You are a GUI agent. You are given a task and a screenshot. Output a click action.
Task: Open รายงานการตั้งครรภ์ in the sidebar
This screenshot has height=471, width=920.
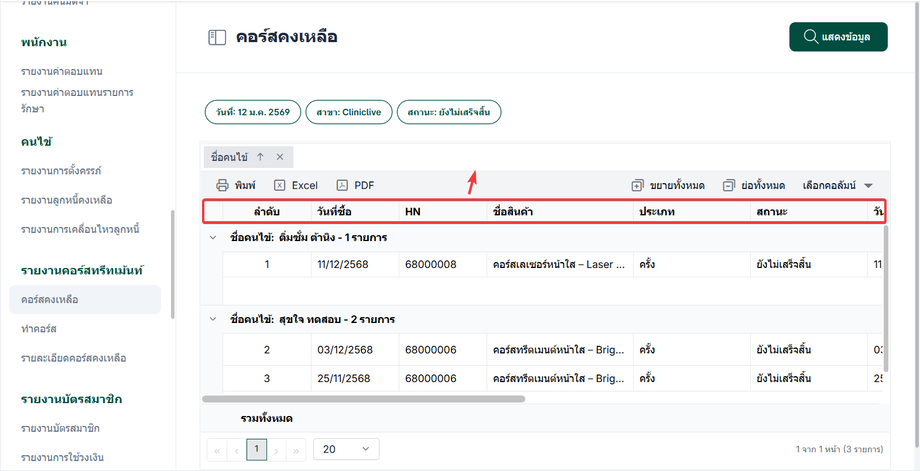[61, 171]
